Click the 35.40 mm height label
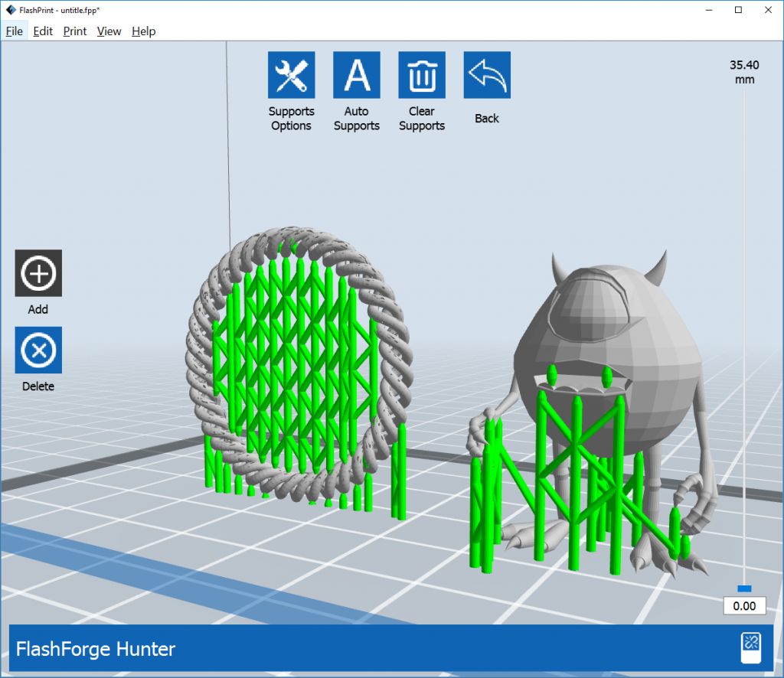This screenshot has height=678, width=784. pyautogui.click(x=744, y=72)
